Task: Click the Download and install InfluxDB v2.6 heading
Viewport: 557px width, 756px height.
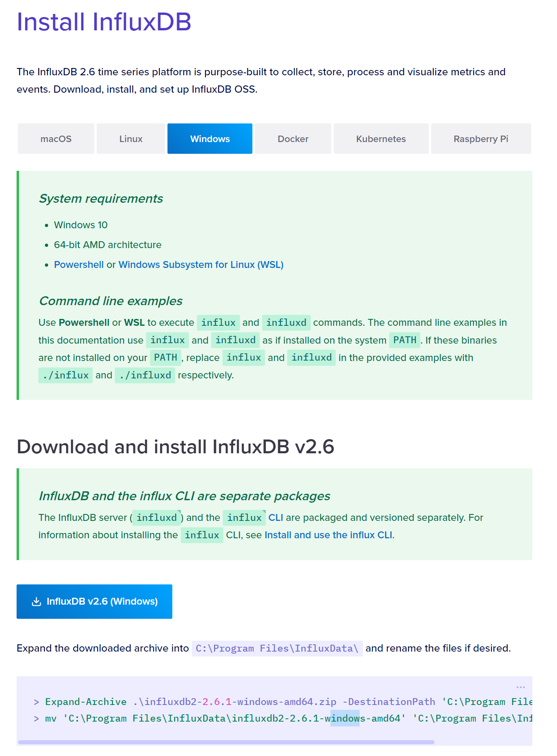Action: click(176, 447)
